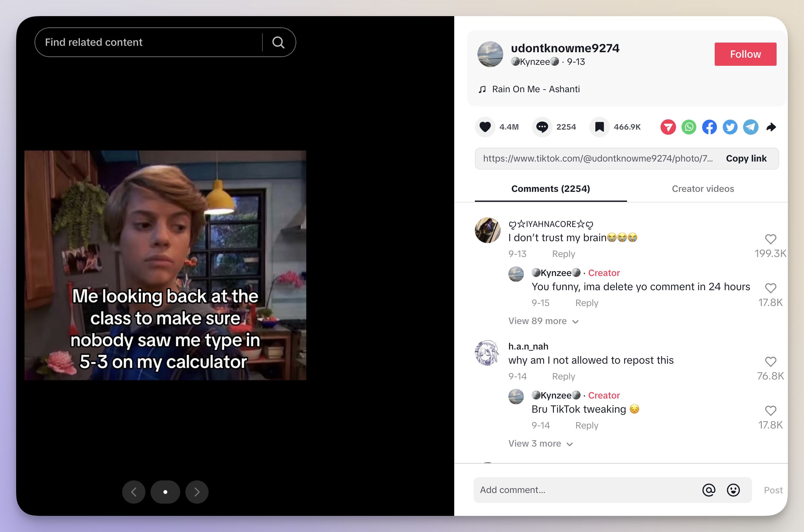Reply to Kynzee's 9-15 comment
This screenshot has width=804, height=532.
586,303
